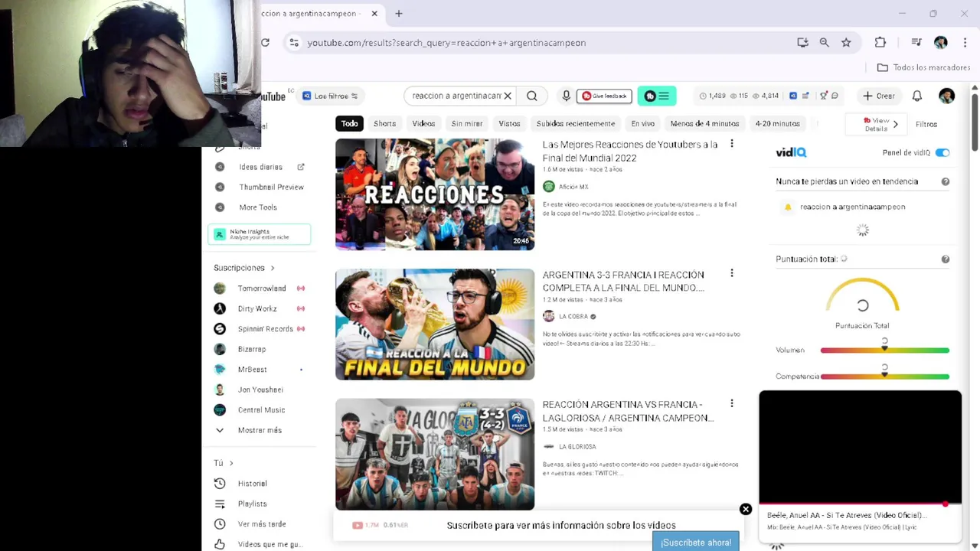This screenshot has width=980, height=551.
Task: Open more options for ARGENTINA 3-3 FRANCIA video
Action: pyautogui.click(x=731, y=273)
